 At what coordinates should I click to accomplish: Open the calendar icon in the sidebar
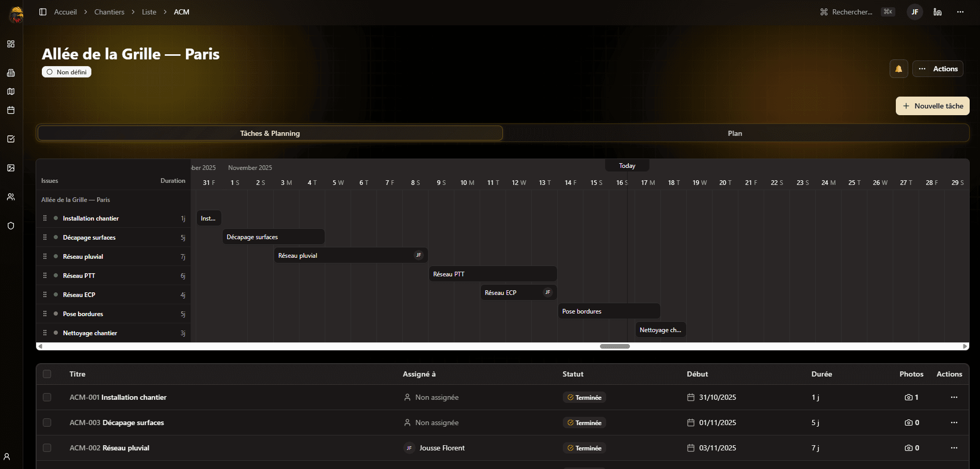point(10,110)
